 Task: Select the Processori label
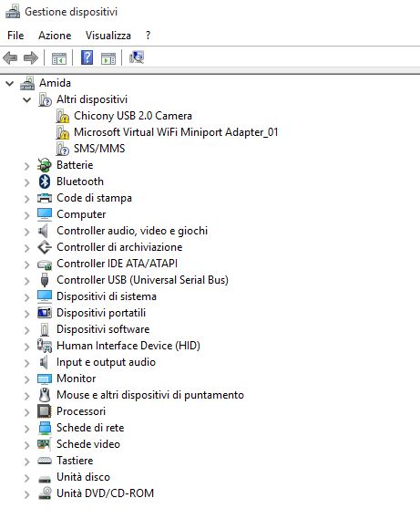[x=81, y=411]
